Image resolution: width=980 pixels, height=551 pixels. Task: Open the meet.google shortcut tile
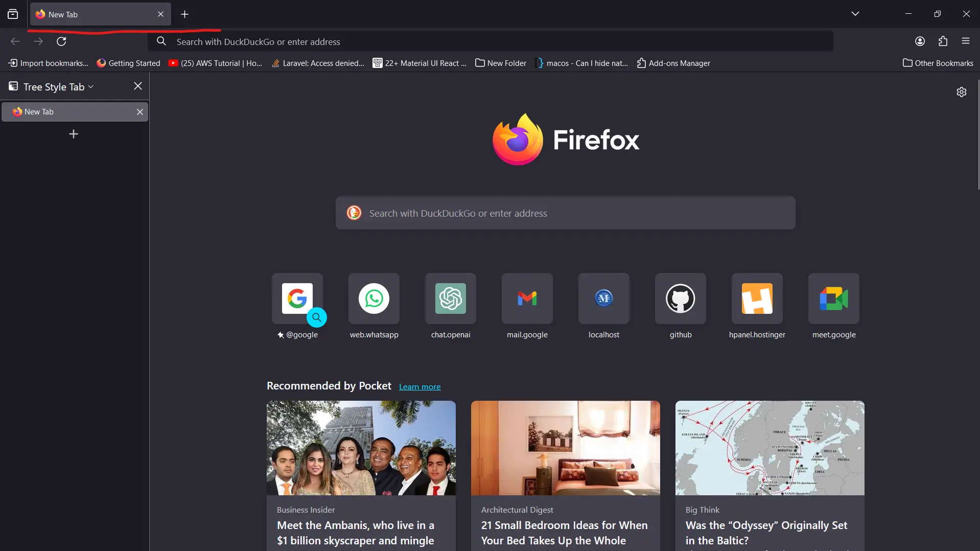(x=834, y=299)
